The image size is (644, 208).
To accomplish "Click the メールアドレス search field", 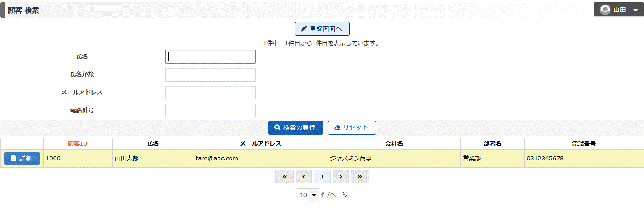I will pos(210,93).
